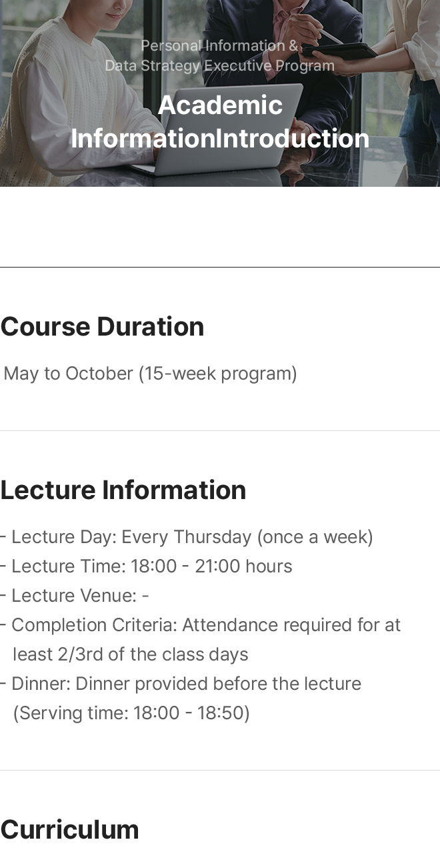Viewport: 440px width, 868px height.
Task: Click the "Lecture Day: Every Thursday" line
Action: [x=192, y=537]
